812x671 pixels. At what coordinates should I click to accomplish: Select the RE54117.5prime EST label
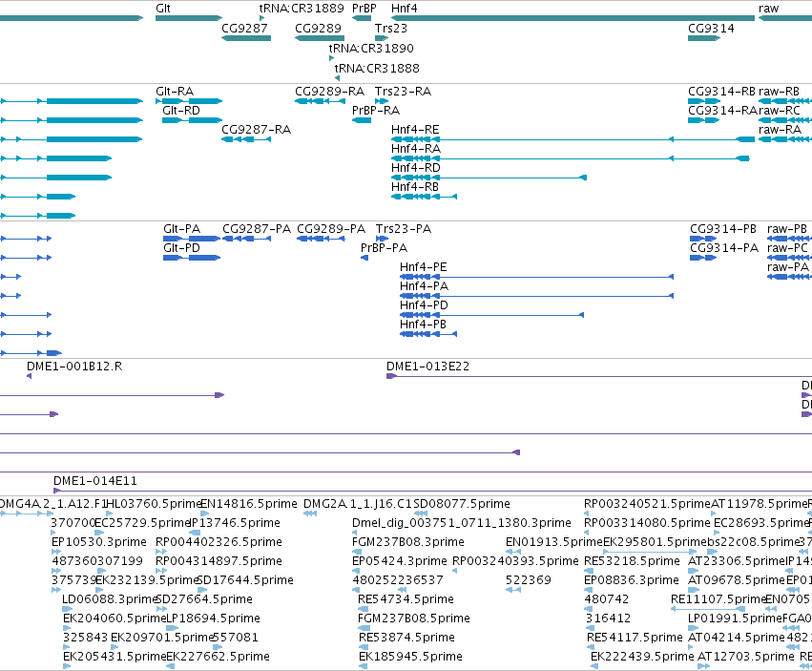tap(635, 638)
